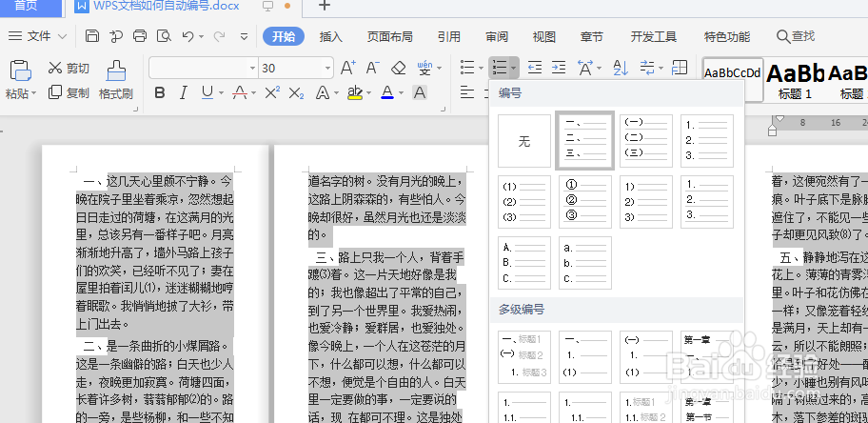Toggle Underline formatting
Screen dimensions: 868x423
tap(207, 92)
